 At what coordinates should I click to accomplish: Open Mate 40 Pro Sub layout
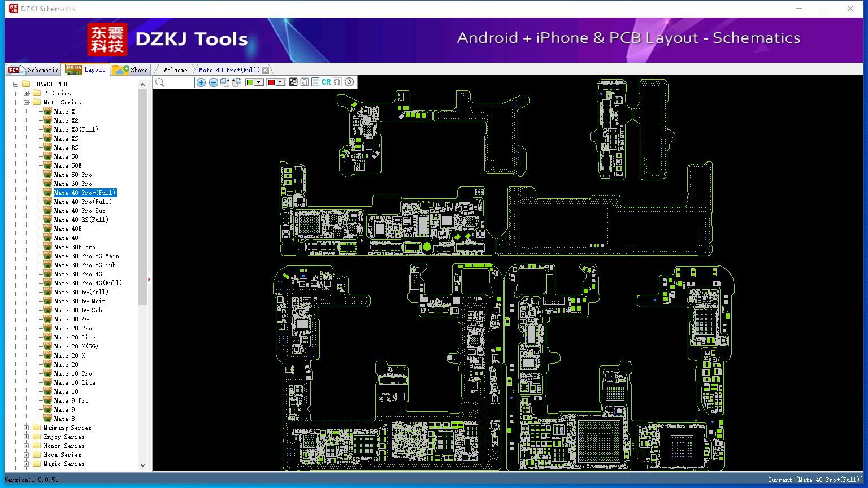pyautogui.click(x=80, y=211)
